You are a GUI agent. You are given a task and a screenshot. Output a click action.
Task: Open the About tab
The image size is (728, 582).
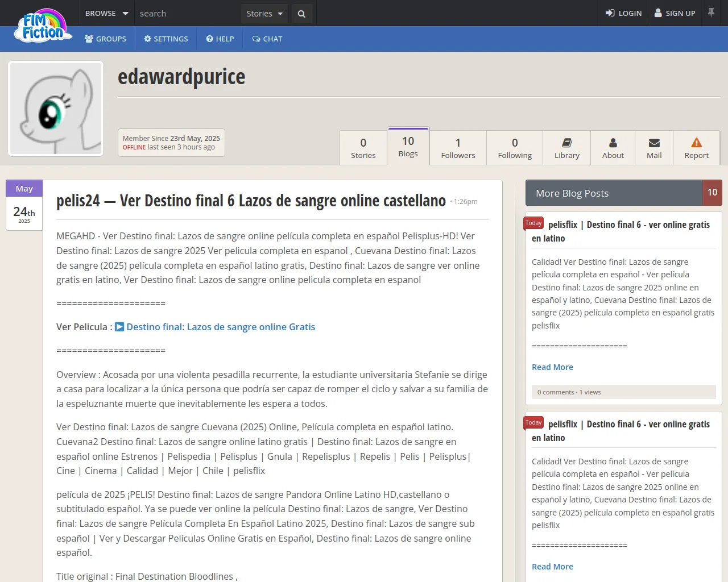pos(613,148)
